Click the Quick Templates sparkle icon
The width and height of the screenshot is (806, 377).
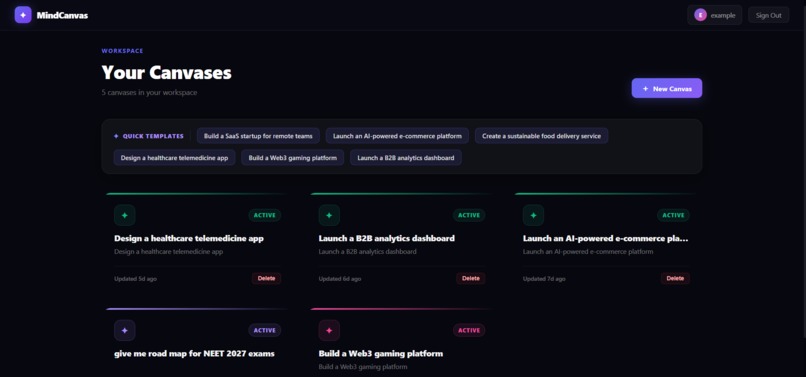[x=116, y=136]
